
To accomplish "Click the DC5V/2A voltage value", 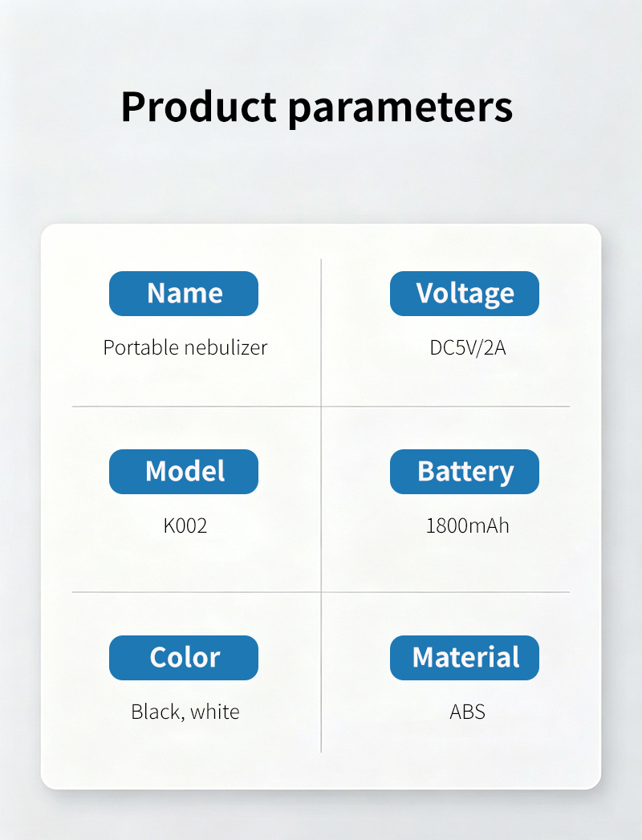I will 467,347.
